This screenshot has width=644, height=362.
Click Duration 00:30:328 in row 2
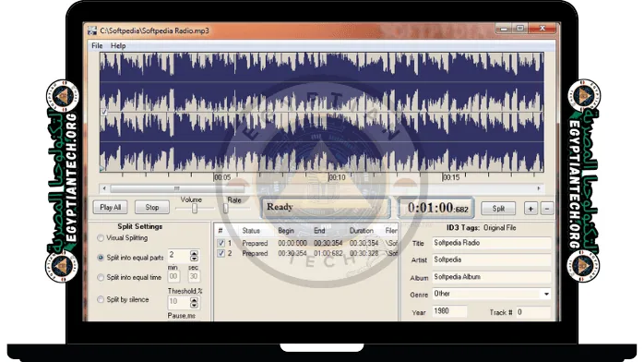[x=364, y=254]
